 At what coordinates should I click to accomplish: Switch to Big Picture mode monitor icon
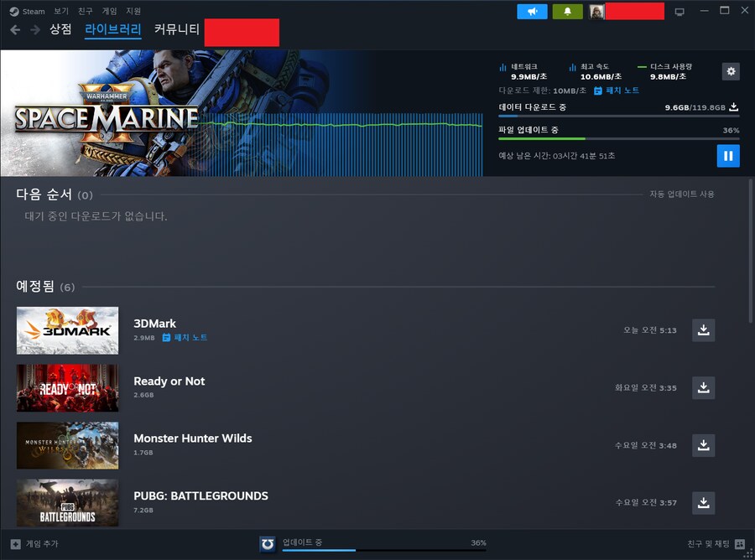pos(679,12)
